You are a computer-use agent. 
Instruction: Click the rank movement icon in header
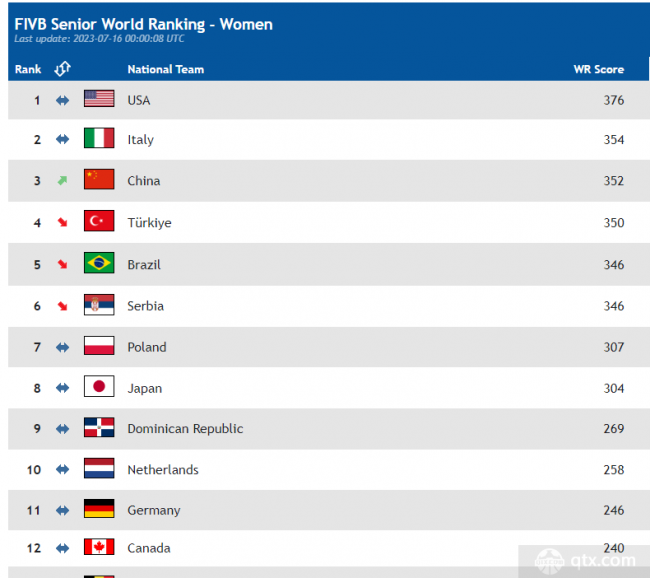(x=62, y=69)
